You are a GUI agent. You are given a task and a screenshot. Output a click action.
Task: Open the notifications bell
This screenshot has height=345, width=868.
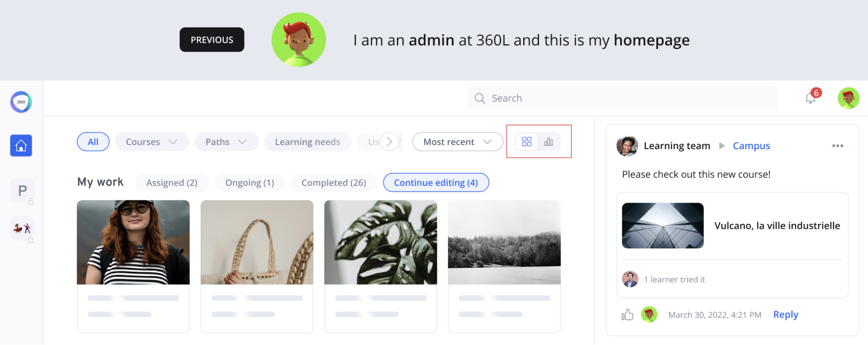(810, 99)
